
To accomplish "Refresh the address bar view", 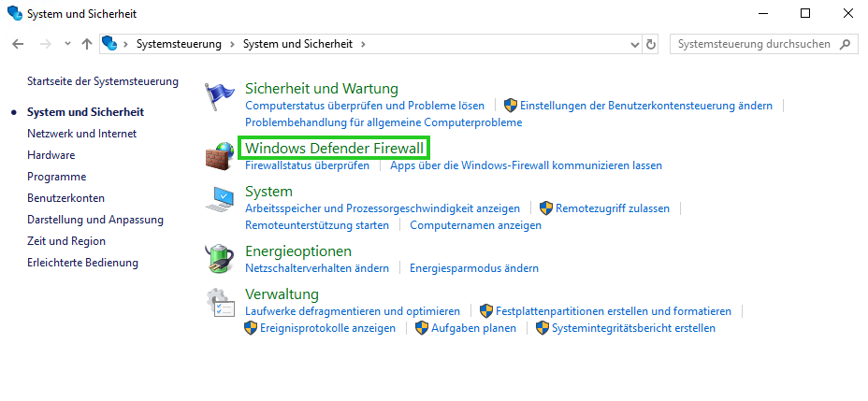I will point(652,44).
